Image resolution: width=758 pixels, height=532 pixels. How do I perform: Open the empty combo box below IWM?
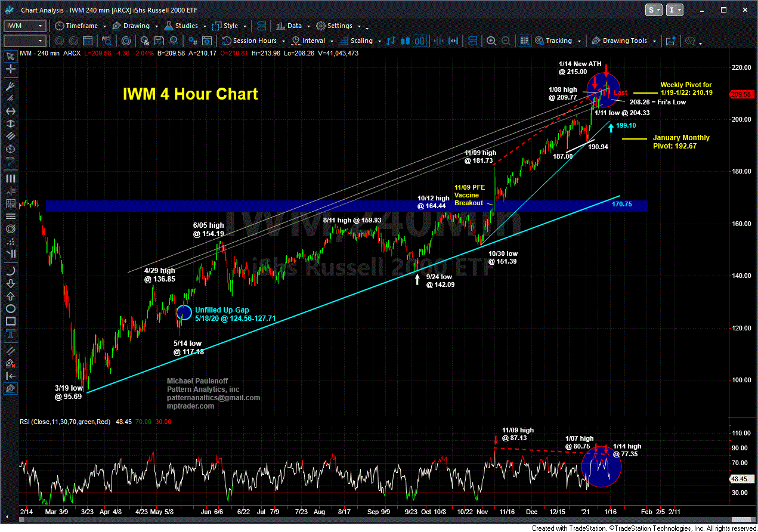coord(25,41)
